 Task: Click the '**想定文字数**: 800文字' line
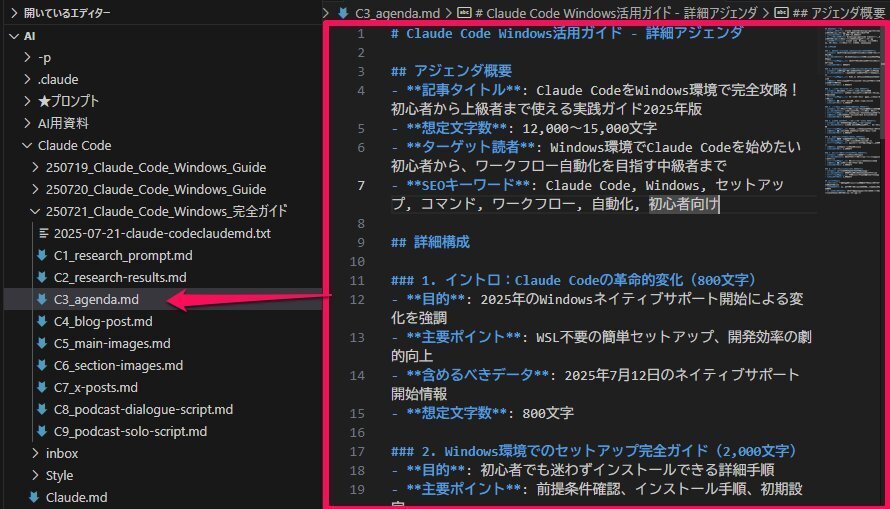point(482,413)
